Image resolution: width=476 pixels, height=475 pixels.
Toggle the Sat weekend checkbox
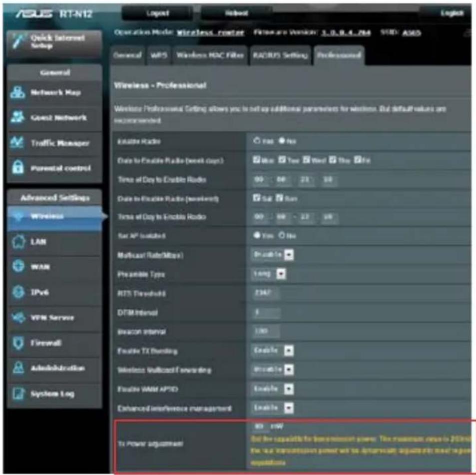[257, 198]
